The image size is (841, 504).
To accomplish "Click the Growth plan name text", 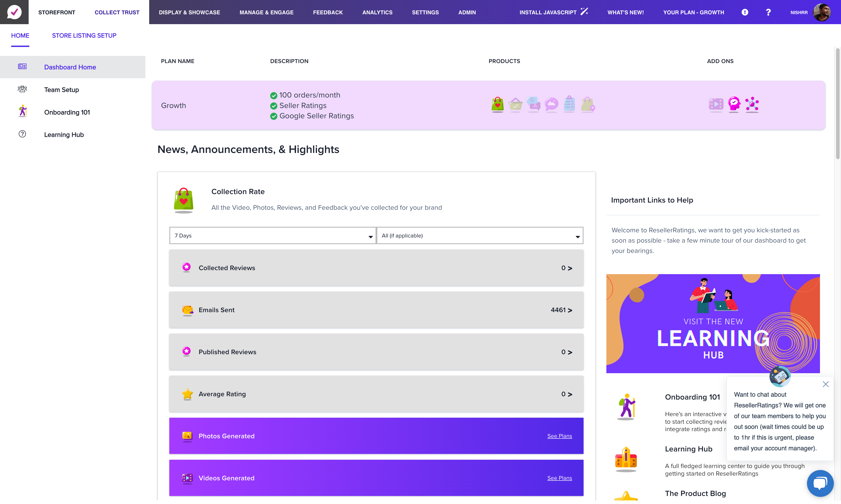I will 173,105.
